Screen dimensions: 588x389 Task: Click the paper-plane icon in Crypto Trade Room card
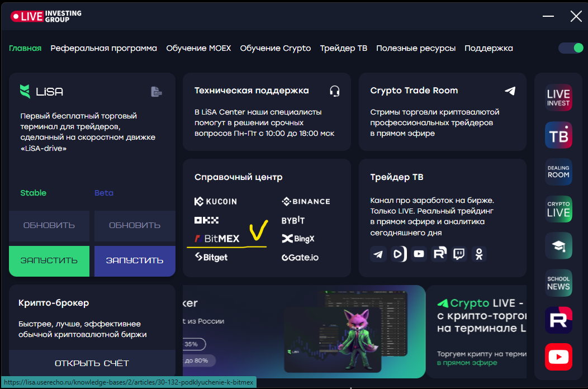pyautogui.click(x=510, y=91)
